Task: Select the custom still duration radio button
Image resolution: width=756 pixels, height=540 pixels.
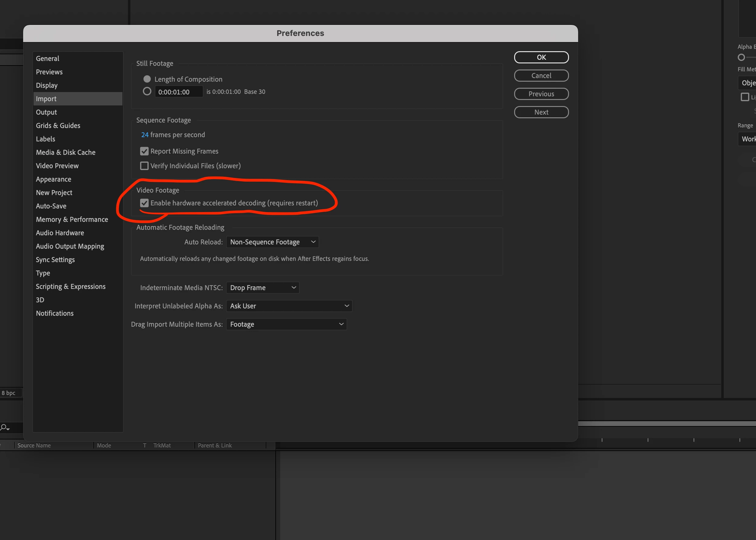Action: [x=147, y=91]
